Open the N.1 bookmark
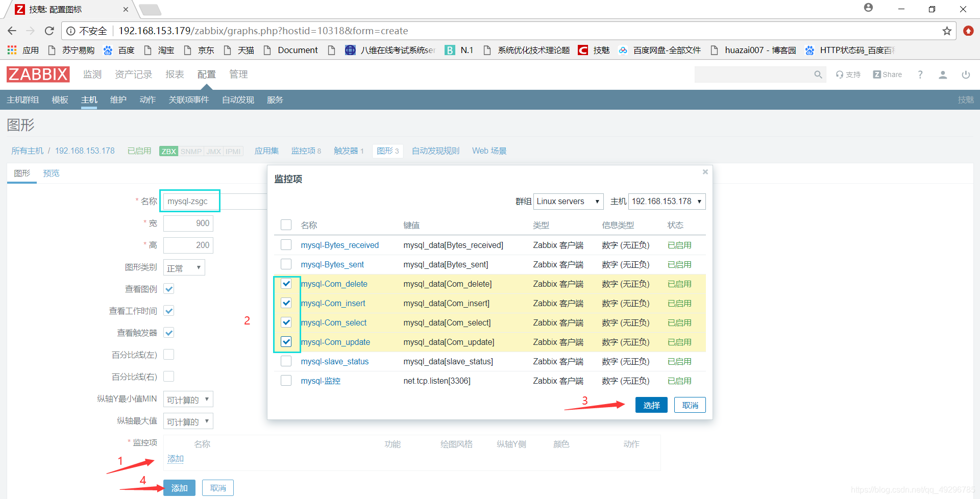This screenshot has height=499, width=980. [x=459, y=50]
